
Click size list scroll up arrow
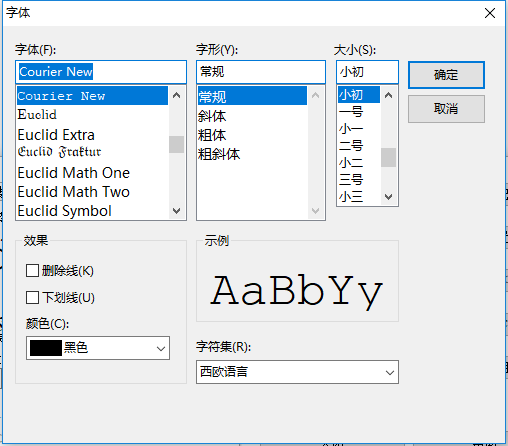[x=388, y=95]
